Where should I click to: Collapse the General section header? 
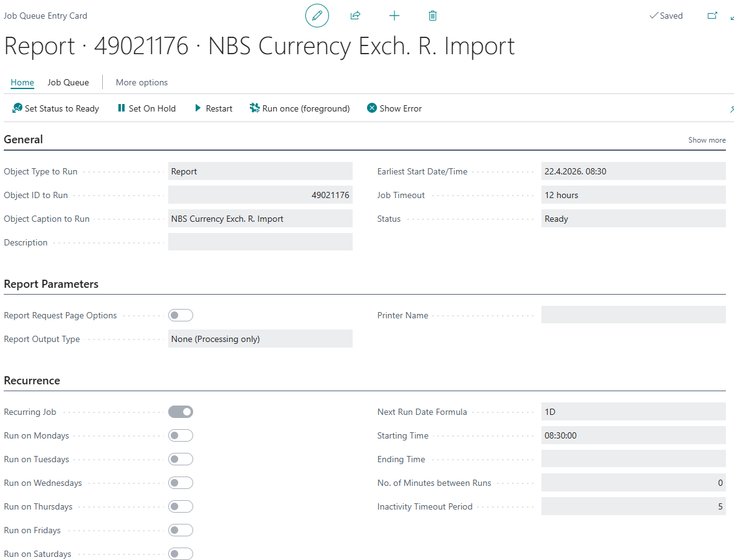(x=24, y=140)
